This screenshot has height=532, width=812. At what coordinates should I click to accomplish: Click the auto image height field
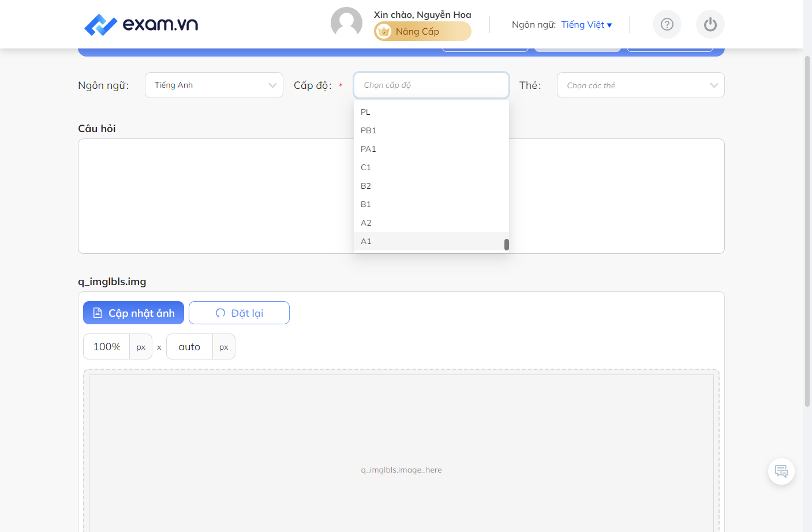(x=189, y=347)
